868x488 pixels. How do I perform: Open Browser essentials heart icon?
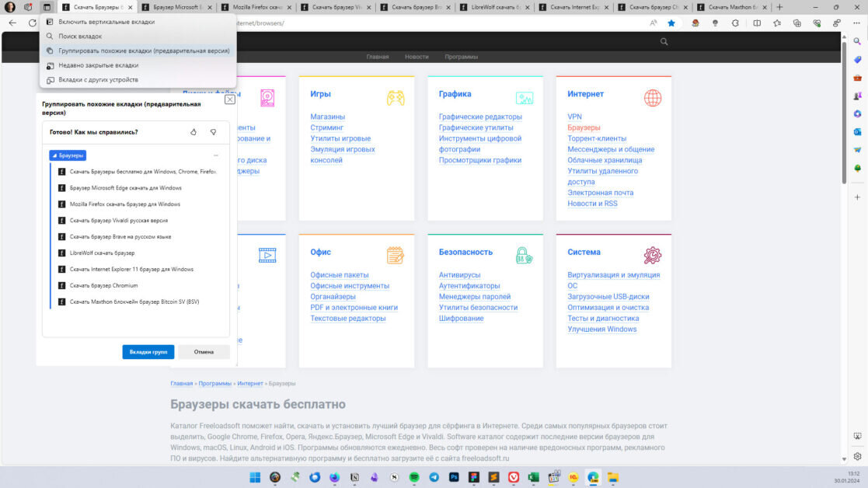[817, 23]
